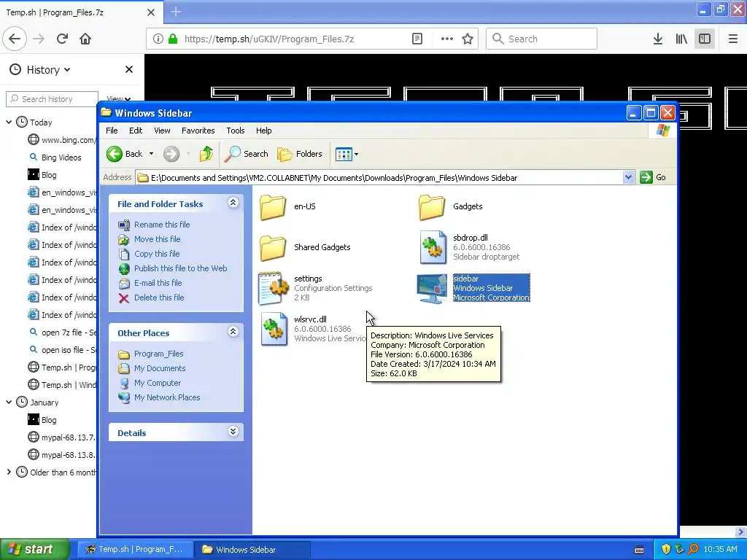
Task: Bookmark this page with the star
Action: pyautogui.click(x=468, y=39)
